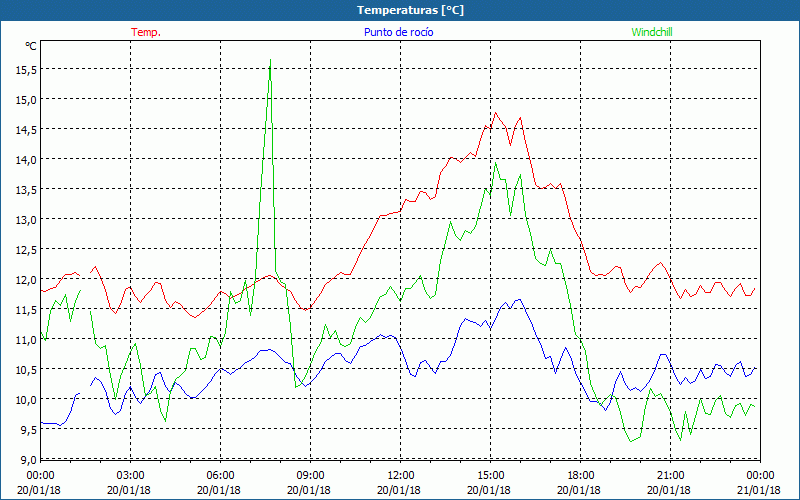
Task: Click the '13,5' y-axis value
Action: [x=26, y=190]
